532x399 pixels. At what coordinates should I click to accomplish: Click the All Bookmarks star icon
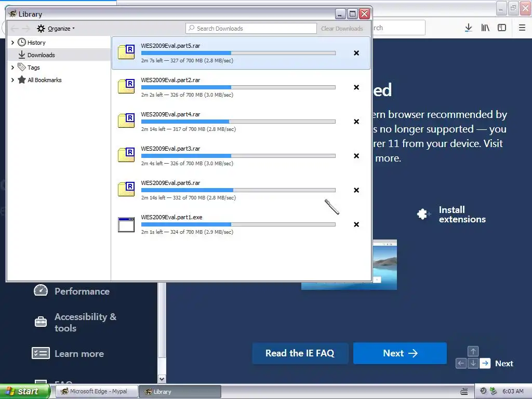coord(22,79)
